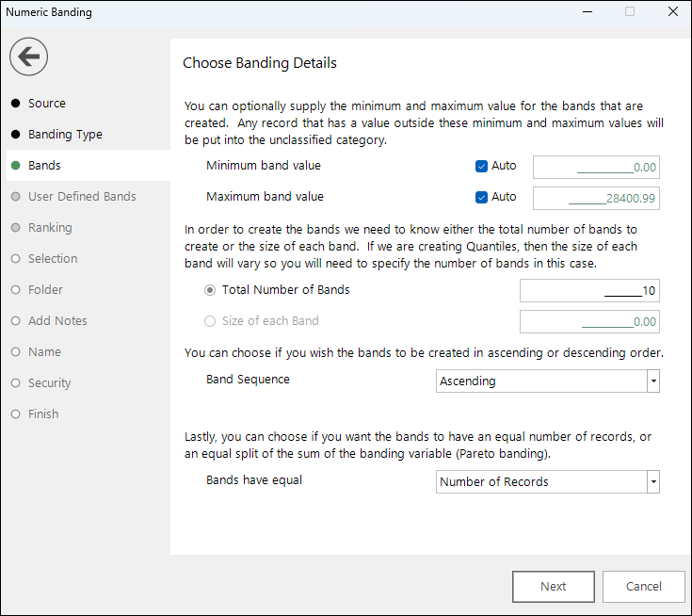Toggle Auto checkbox for Maximum band value
The height and width of the screenshot is (616, 692).
[x=481, y=197]
